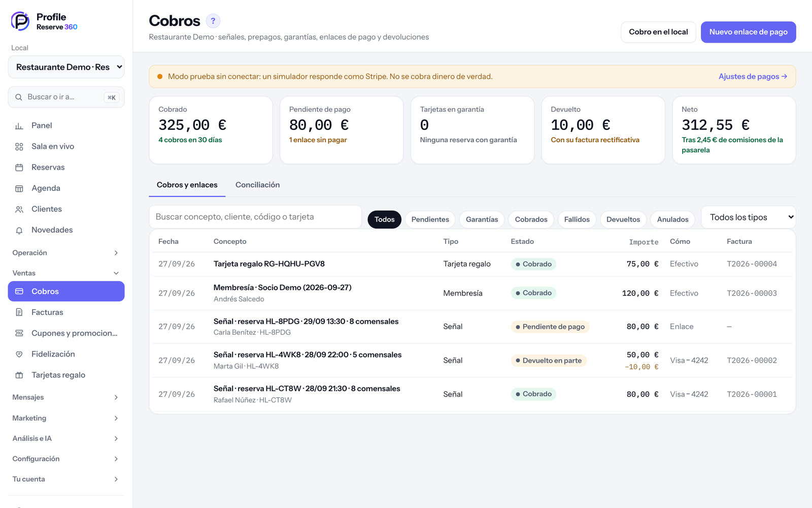This screenshot has width=812, height=508.
Task: Go to Reservas in sidebar
Action: 66,167
